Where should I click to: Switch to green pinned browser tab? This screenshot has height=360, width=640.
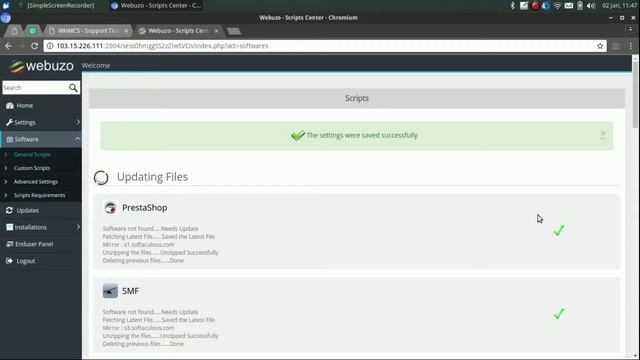click(x=33, y=31)
